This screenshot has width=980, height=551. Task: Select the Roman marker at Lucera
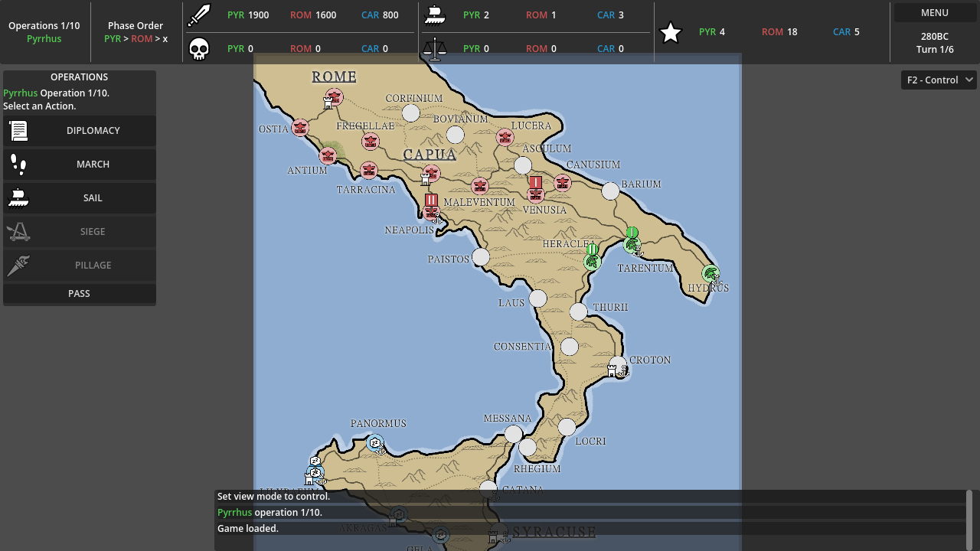[x=505, y=138]
